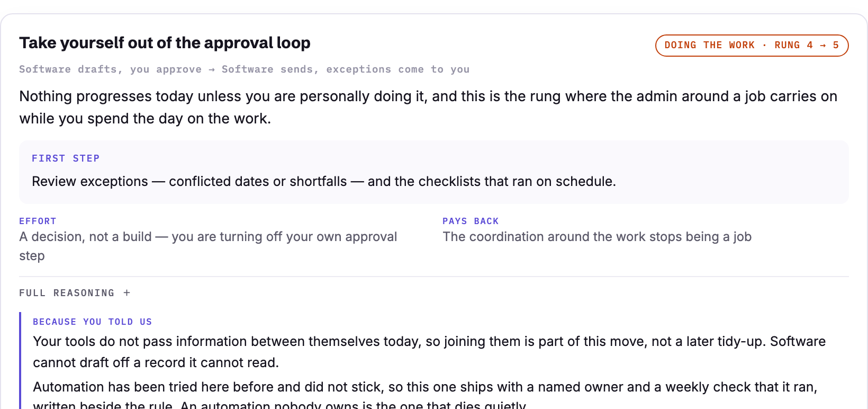Click the Doing The Work Rung 4 → 5 badge

click(752, 46)
